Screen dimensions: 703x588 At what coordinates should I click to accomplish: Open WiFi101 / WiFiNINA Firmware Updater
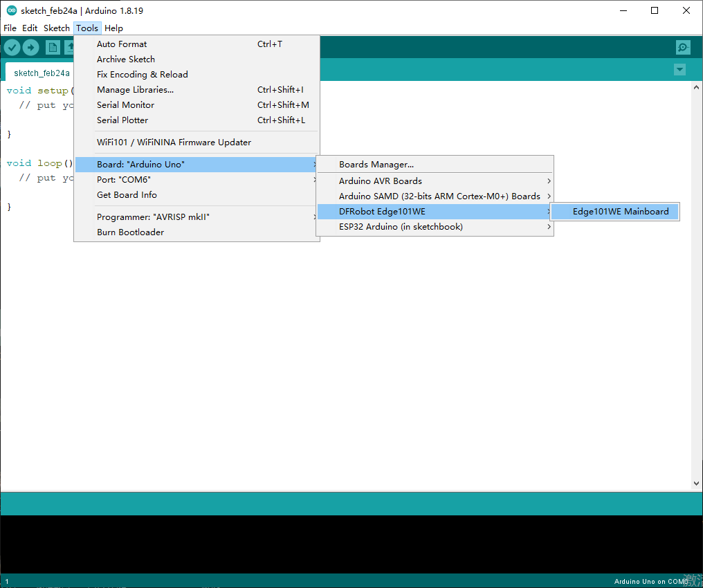197,142
